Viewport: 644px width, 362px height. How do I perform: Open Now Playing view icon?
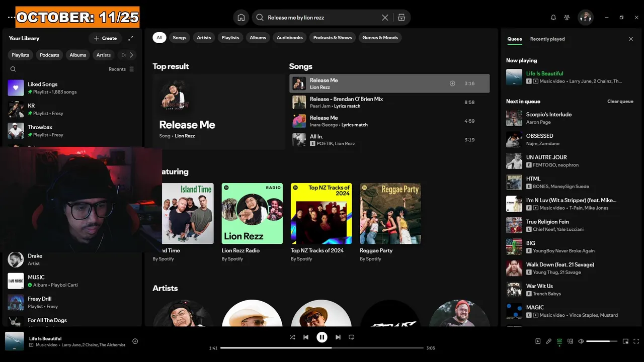[538, 341]
